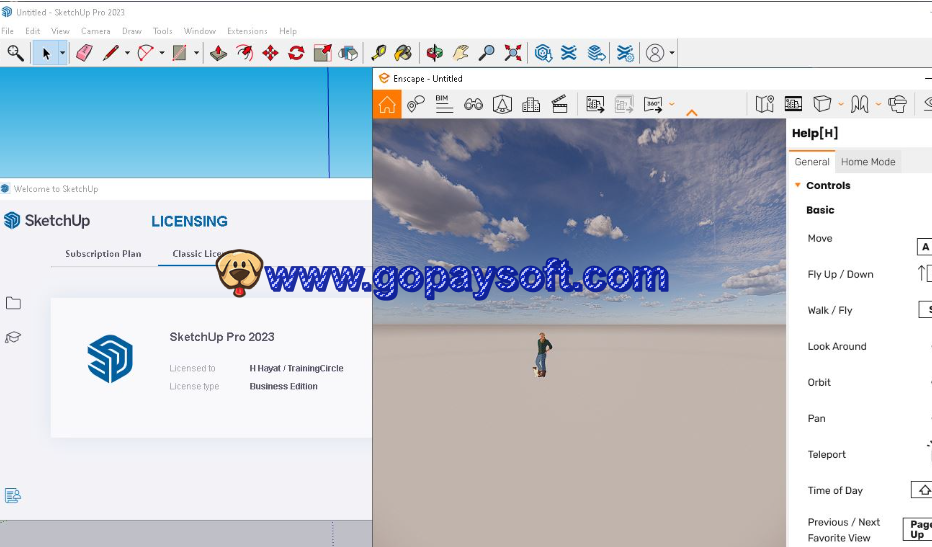Open the Extension Warehouse icon
Image resolution: width=932 pixels, height=547 pixels.
(569, 53)
